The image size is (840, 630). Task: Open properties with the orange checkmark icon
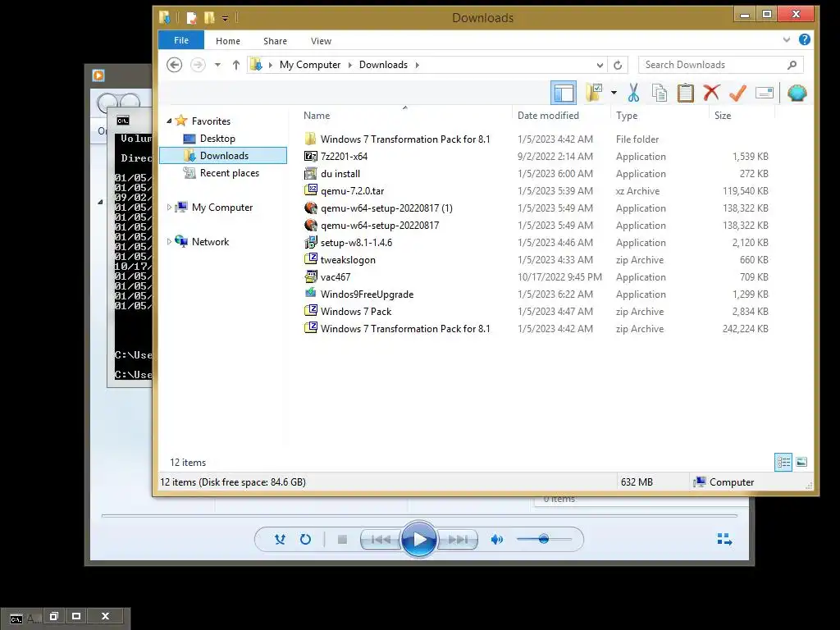pos(737,93)
